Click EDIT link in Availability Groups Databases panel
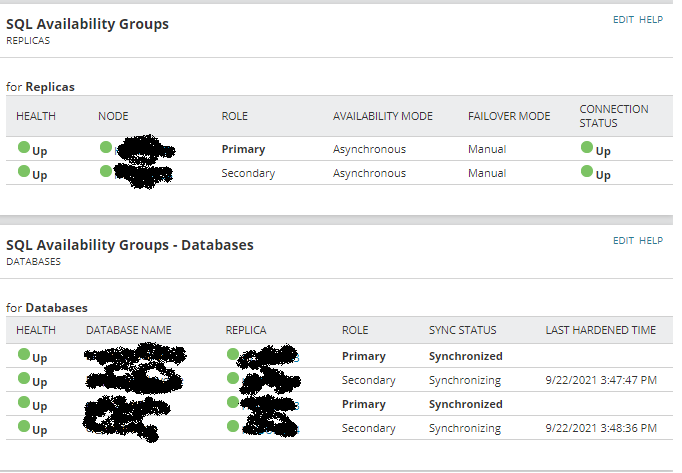The width and height of the screenshot is (682, 473). click(x=623, y=241)
